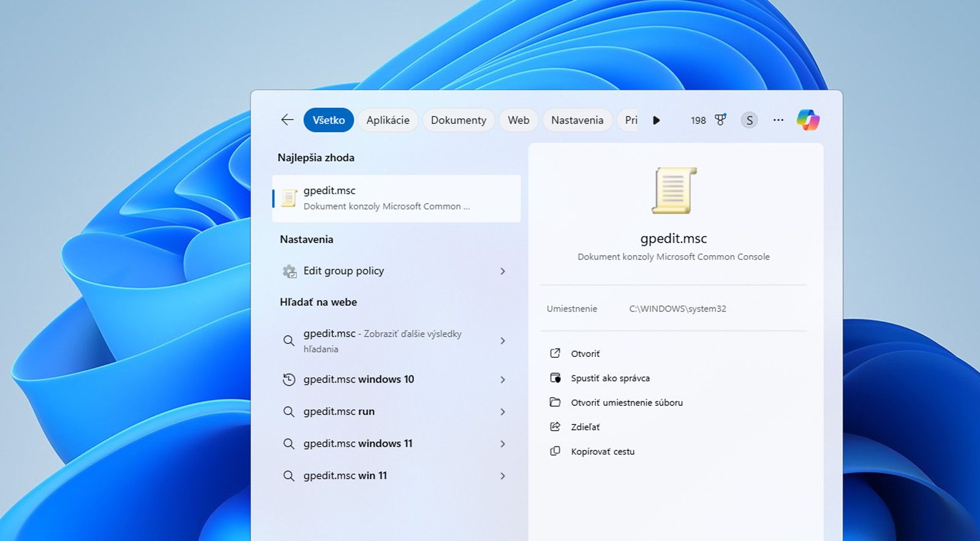Screen dimensions: 980x541
Task: Open the rewards trophy icon
Action: 721,120
